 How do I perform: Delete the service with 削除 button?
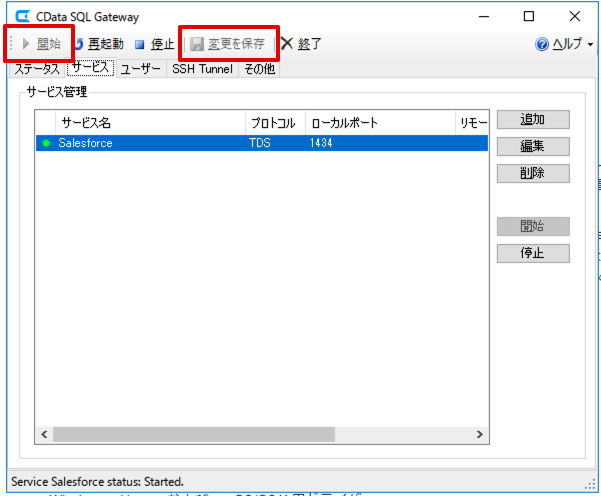pyautogui.click(x=533, y=173)
